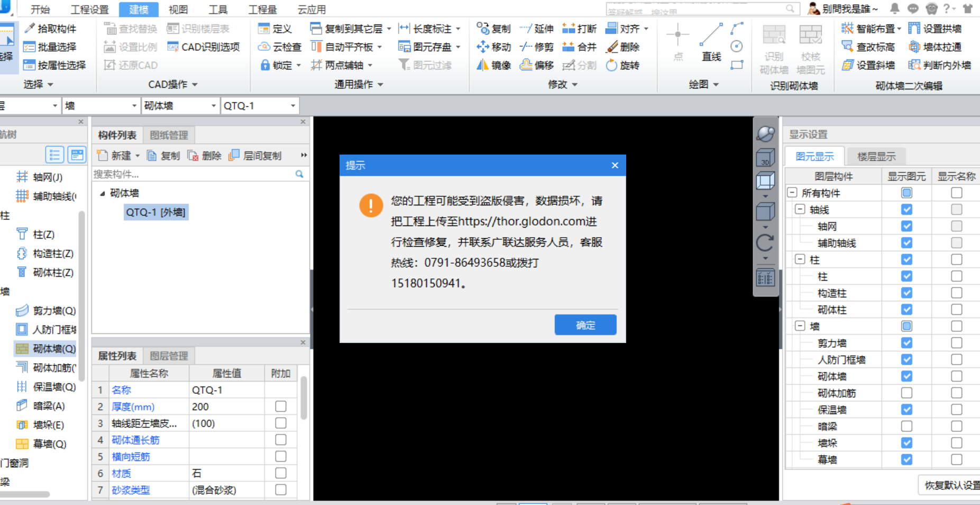
Task: Open the 工程量 ribbon tab
Action: click(263, 10)
